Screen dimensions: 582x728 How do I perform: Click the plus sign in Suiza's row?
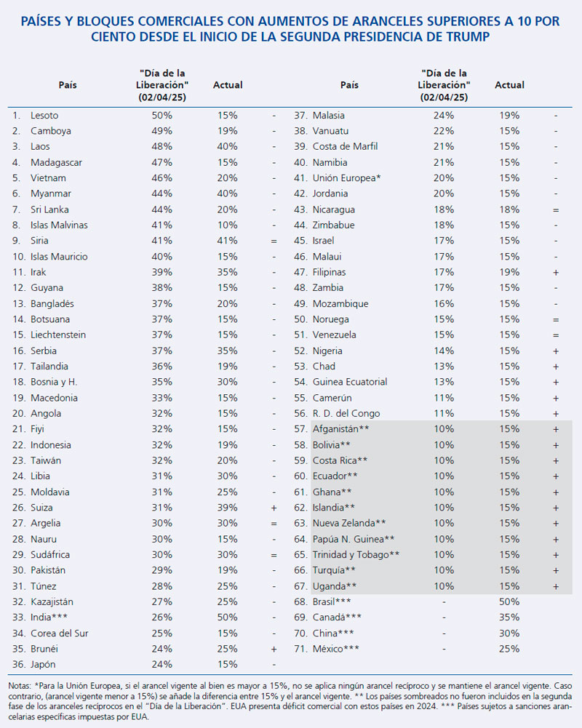[x=274, y=508]
